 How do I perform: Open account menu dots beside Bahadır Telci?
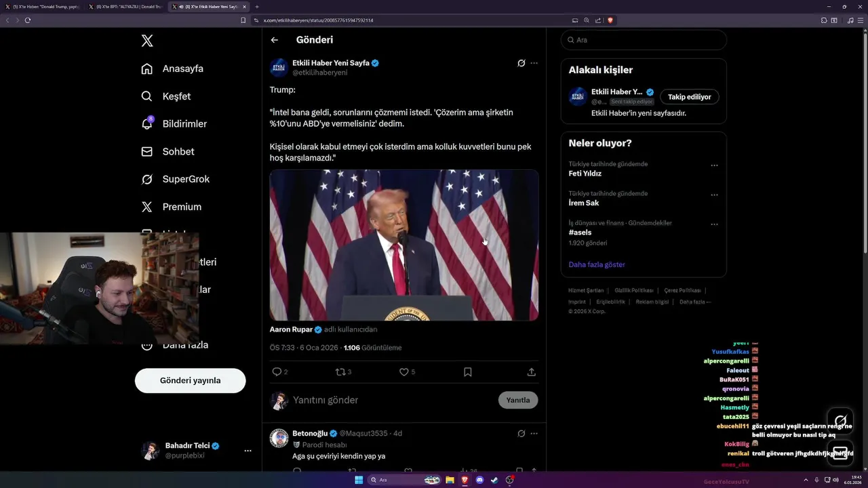248,451
